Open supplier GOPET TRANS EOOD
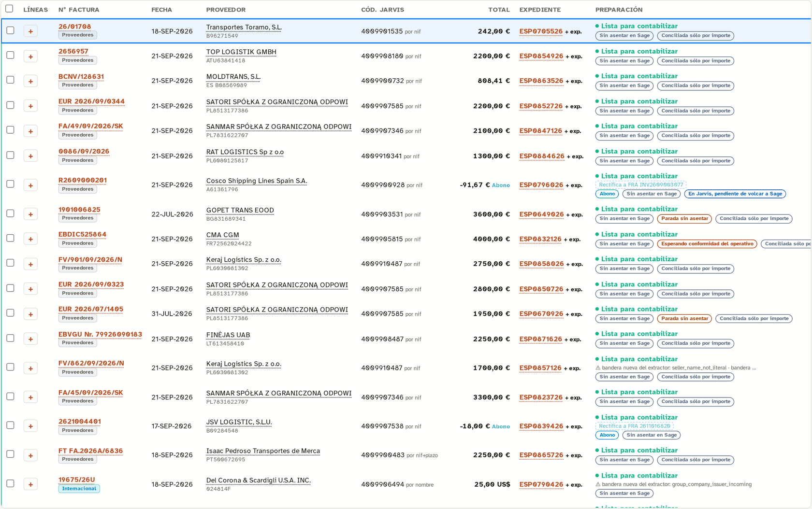The width and height of the screenshot is (812, 509). 240,211
